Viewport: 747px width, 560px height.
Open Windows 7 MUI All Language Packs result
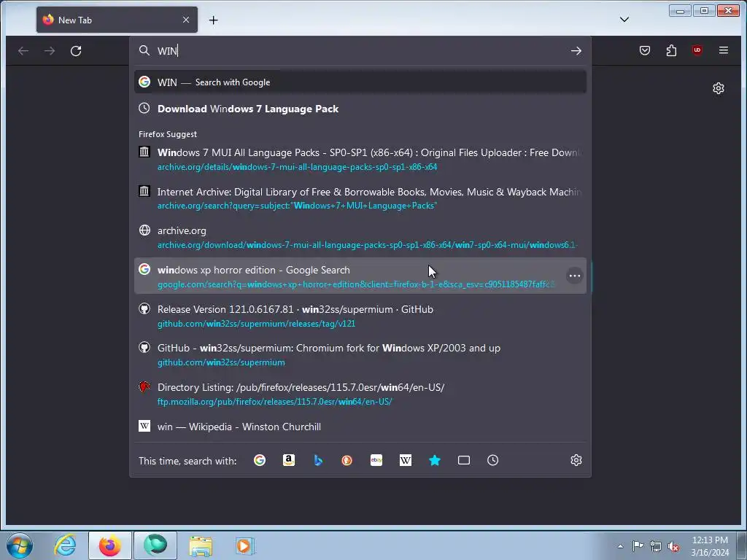360,159
